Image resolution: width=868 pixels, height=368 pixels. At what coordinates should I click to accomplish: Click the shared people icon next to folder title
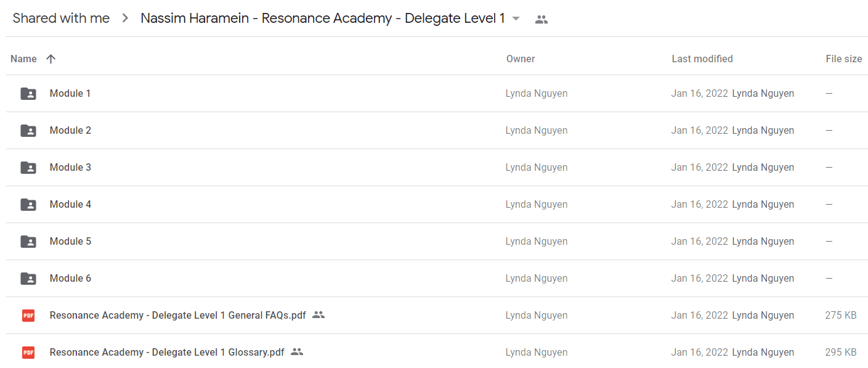(x=541, y=19)
